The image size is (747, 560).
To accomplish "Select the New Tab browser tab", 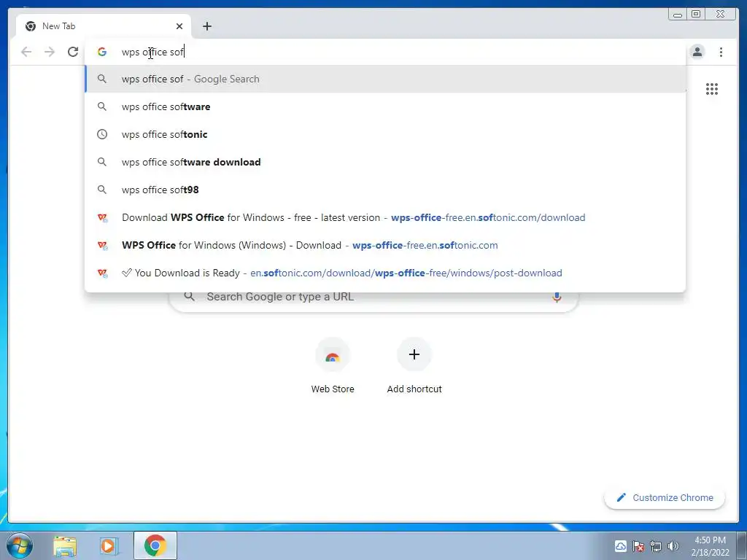I will tap(104, 26).
